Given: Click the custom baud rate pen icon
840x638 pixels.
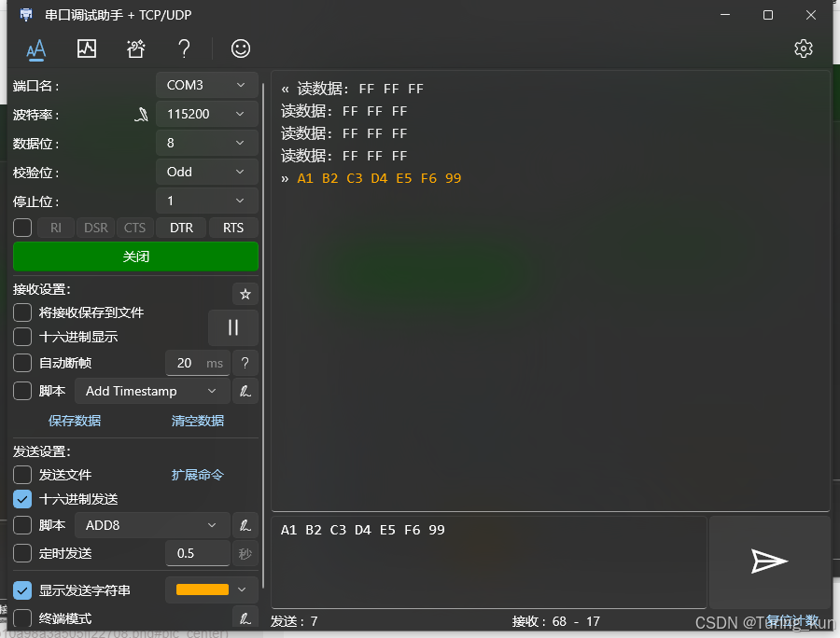Looking at the screenshot, I should [142, 114].
